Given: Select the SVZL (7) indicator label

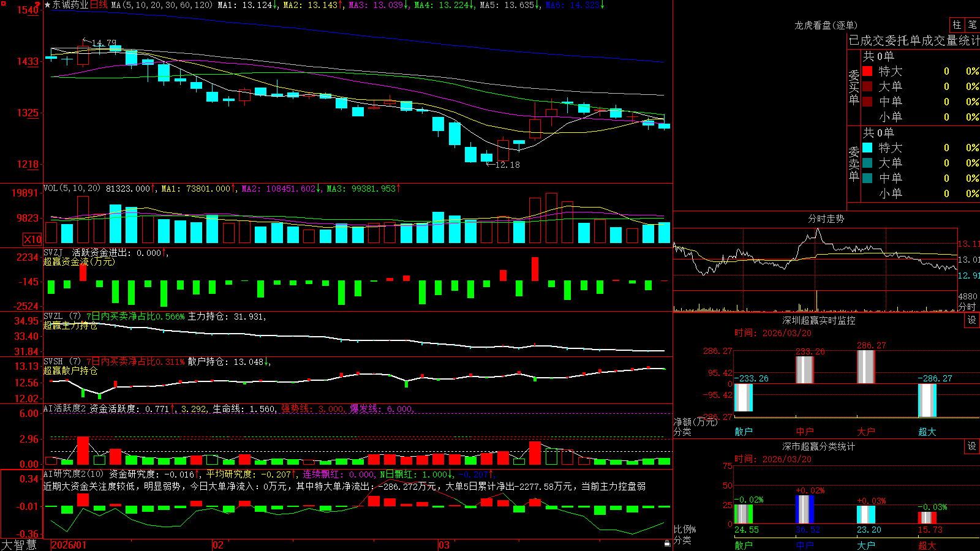Looking at the screenshot, I should (x=62, y=317).
